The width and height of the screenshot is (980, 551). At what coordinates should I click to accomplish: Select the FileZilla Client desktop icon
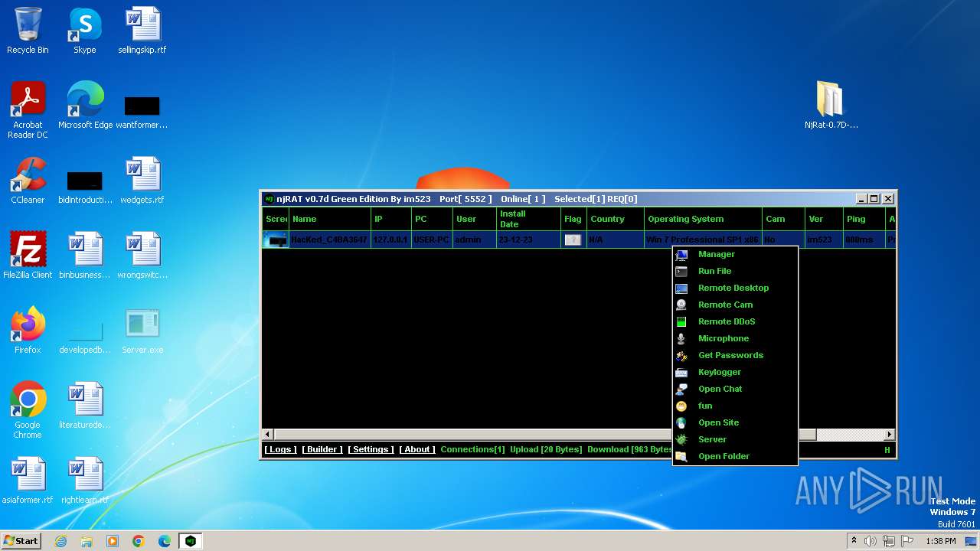coord(28,256)
